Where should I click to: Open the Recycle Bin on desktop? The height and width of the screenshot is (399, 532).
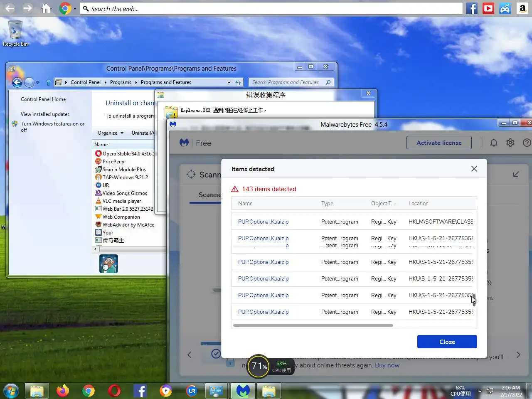point(15,33)
